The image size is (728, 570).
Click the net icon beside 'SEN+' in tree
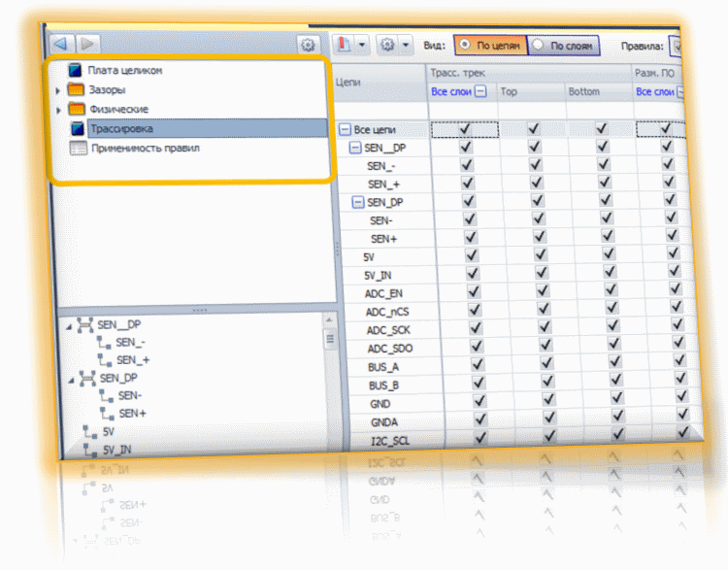tap(107, 414)
